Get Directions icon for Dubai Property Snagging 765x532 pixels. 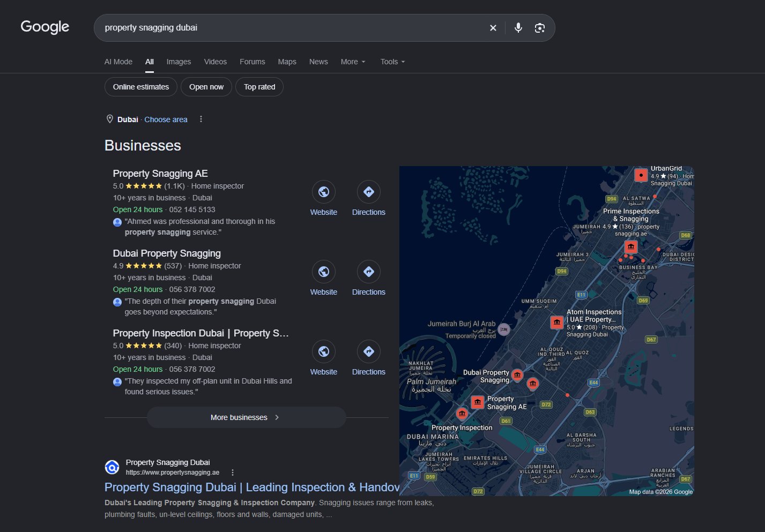click(x=369, y=272)
